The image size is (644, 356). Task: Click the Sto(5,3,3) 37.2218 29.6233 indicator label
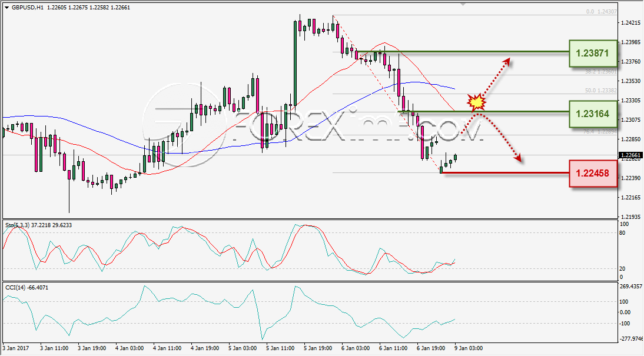39,225
